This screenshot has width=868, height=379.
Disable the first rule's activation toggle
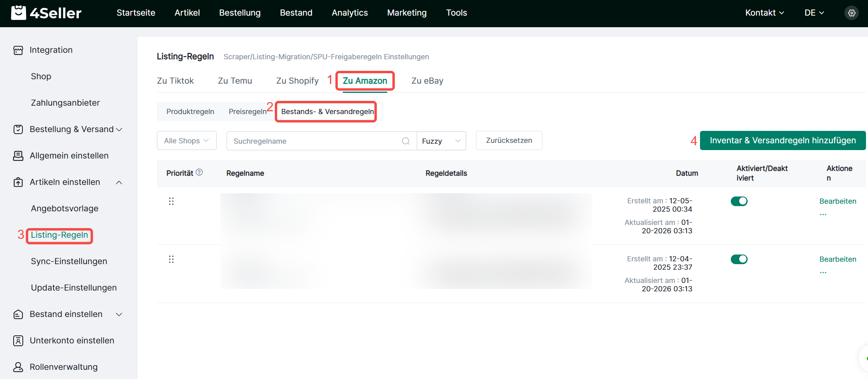[x=739, y=201]
